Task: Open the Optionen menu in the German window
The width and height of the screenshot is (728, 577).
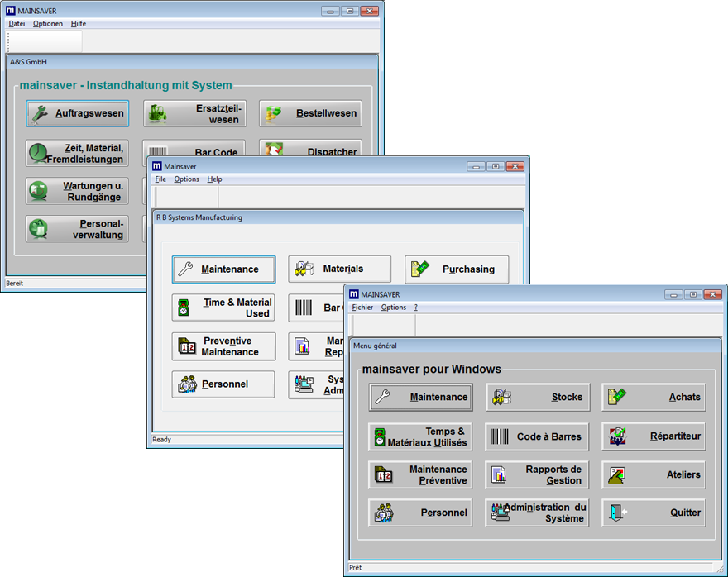Action: [x=47, y=23]
